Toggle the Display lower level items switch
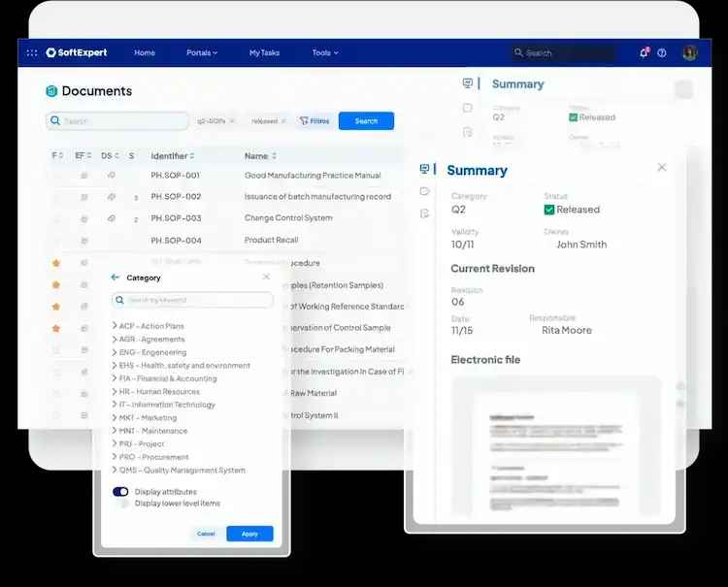 click(121, 503)
